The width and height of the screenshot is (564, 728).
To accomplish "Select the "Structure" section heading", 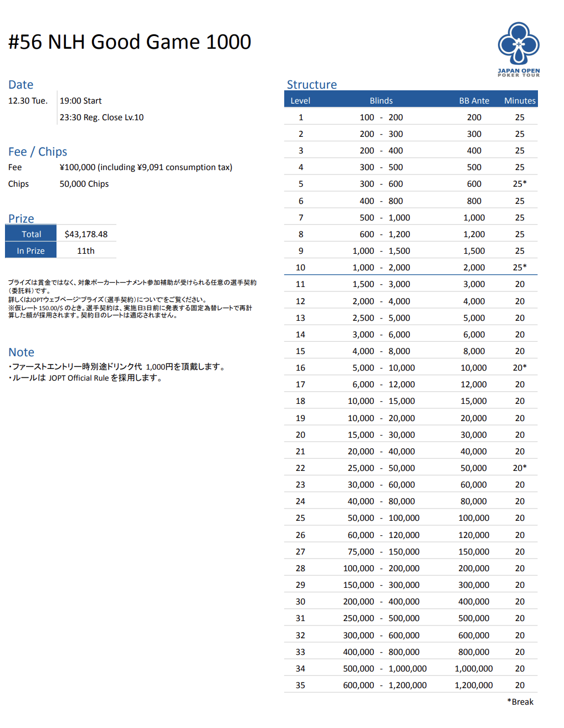I will [x=311, y=85].
